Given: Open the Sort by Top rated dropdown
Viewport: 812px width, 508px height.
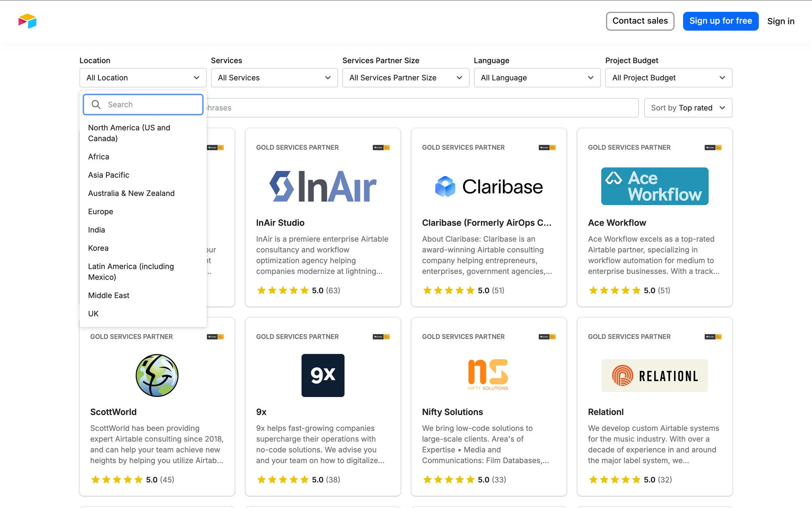Looking at the screenshot, I should 688,108.
